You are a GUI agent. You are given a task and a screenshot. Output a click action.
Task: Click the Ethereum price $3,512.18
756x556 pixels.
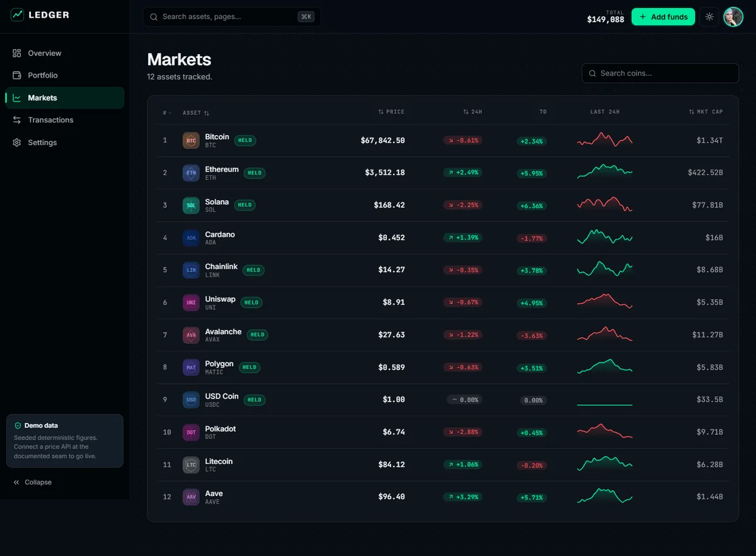click(x=385, y=173)
